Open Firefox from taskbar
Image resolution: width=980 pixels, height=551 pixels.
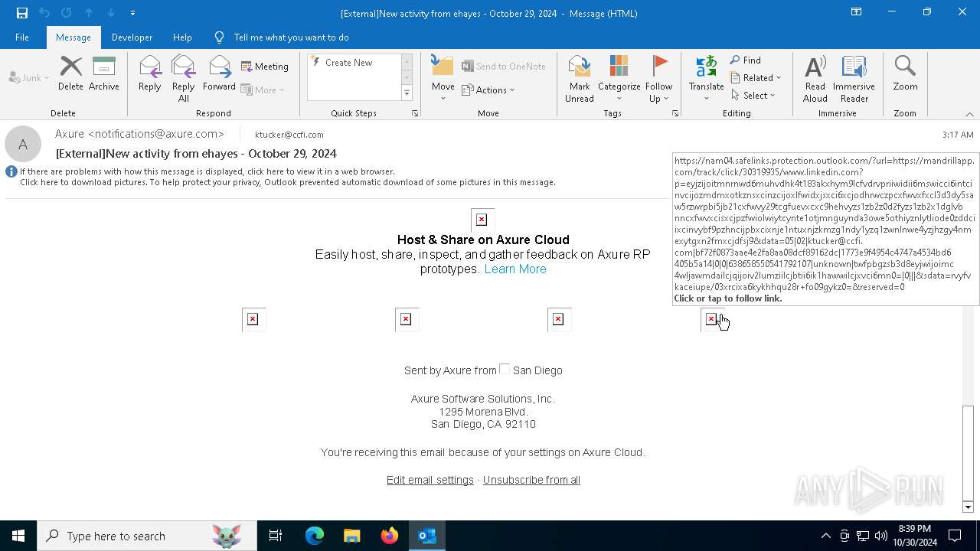[x=389, y=536]
